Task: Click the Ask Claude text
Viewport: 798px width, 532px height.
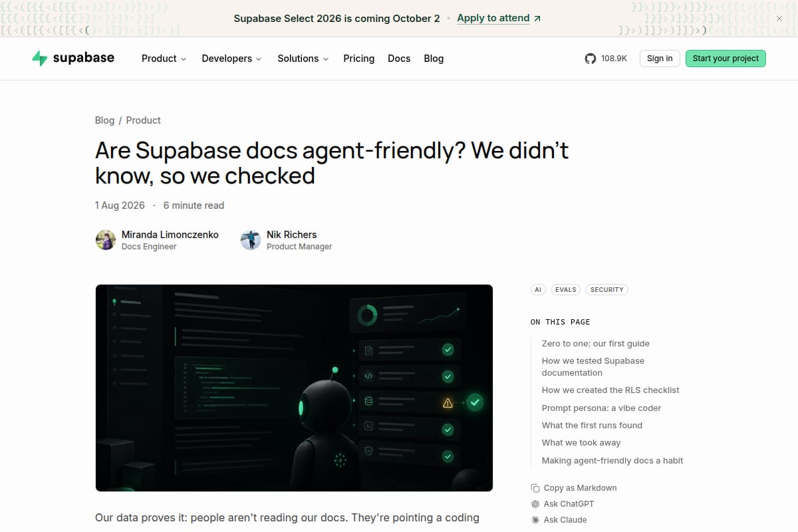Action: [x=565, y=520]
